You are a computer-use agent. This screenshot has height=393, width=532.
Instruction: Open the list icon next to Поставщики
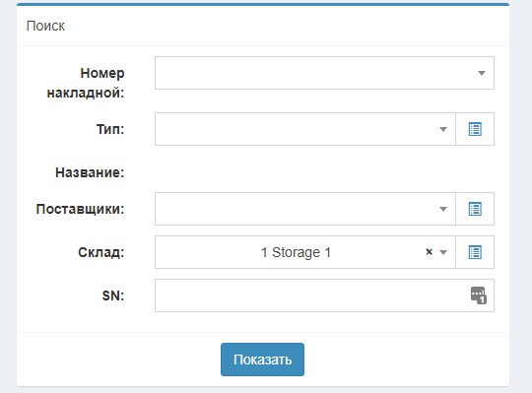tap(475, 209)
